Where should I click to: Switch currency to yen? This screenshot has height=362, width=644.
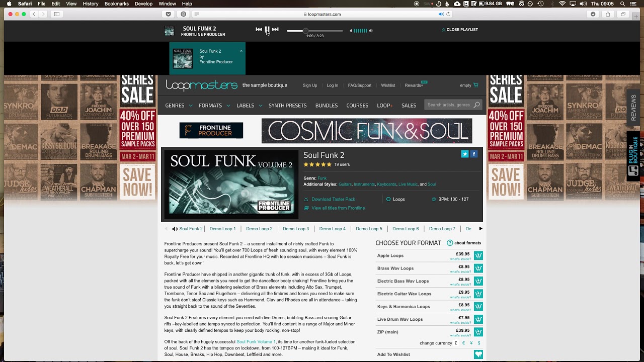[471, 343]
